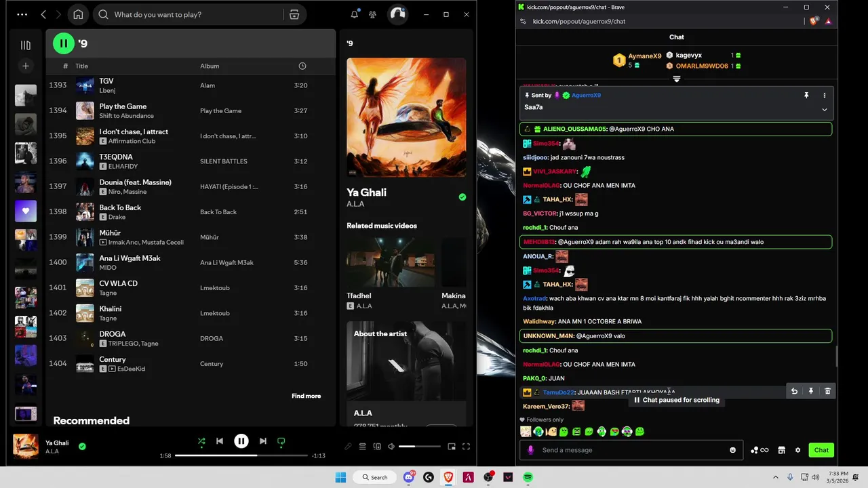Reply to TamuDo22's message
This screenshot has height=488, width=868.
(x=794, y=391)
